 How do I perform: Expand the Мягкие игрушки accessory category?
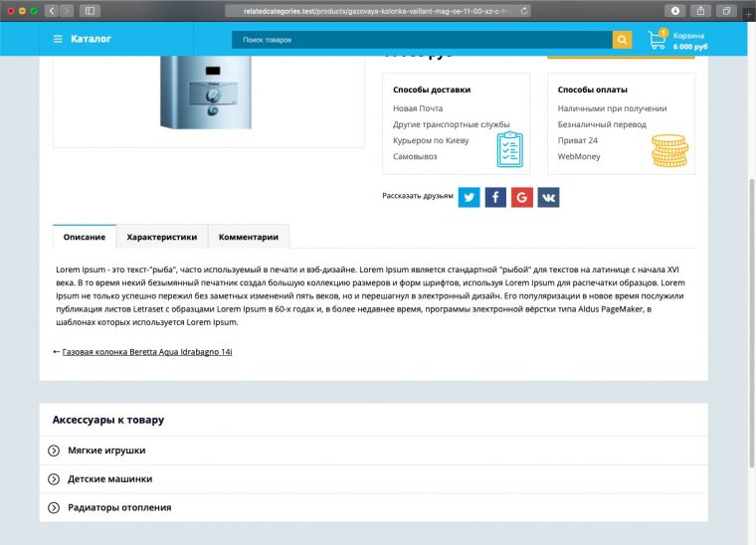(x=374, y=451)
